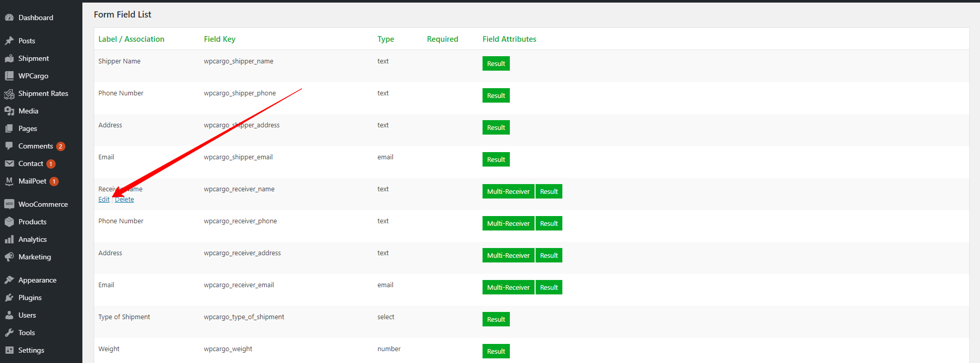Click the Posts pushpin icon
The width and height of the screenshot is (980, 363).
pyautogui.click(x=9, y=41)
